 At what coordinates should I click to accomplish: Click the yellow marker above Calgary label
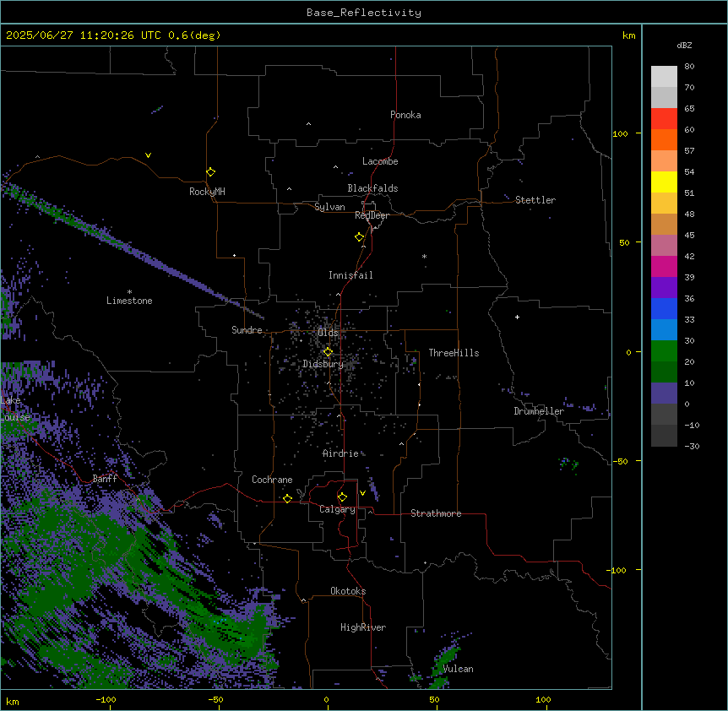342,497
